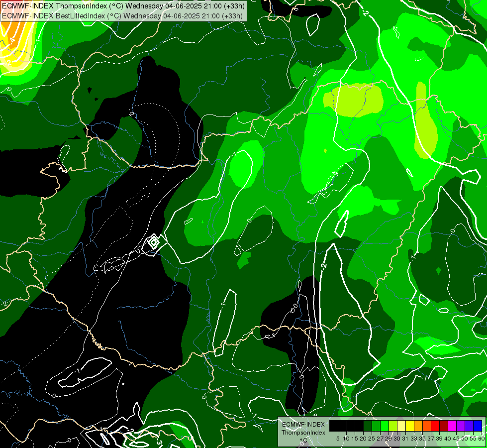Select the purple 45–50 legend swatch
This screenshot has height=448, width=487.
(x=461, y=426)
